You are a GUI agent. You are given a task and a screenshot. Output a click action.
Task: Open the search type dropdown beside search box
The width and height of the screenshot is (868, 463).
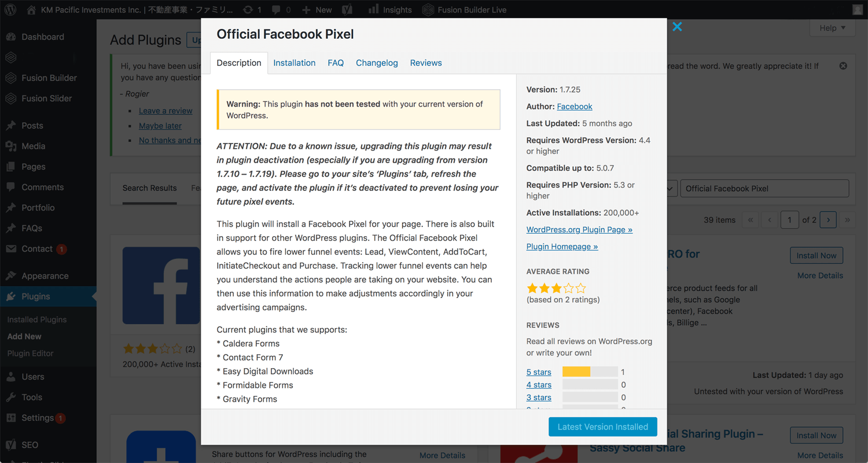click(671, 188)
